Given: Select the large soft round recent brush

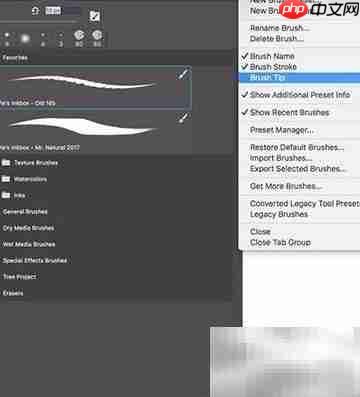Looking at the screenshot, I should tap(25, 39).
